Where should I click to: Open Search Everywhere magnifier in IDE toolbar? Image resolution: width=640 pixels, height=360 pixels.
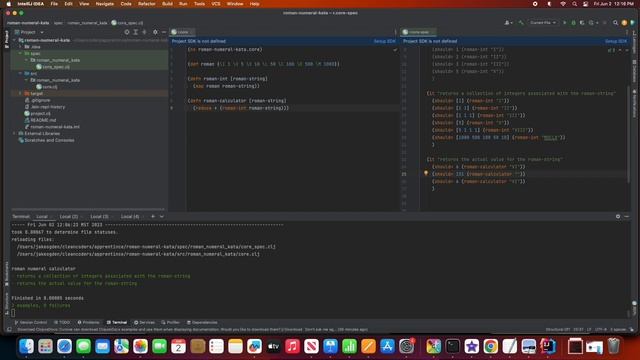pyautogui.click(x=616, y=23)
